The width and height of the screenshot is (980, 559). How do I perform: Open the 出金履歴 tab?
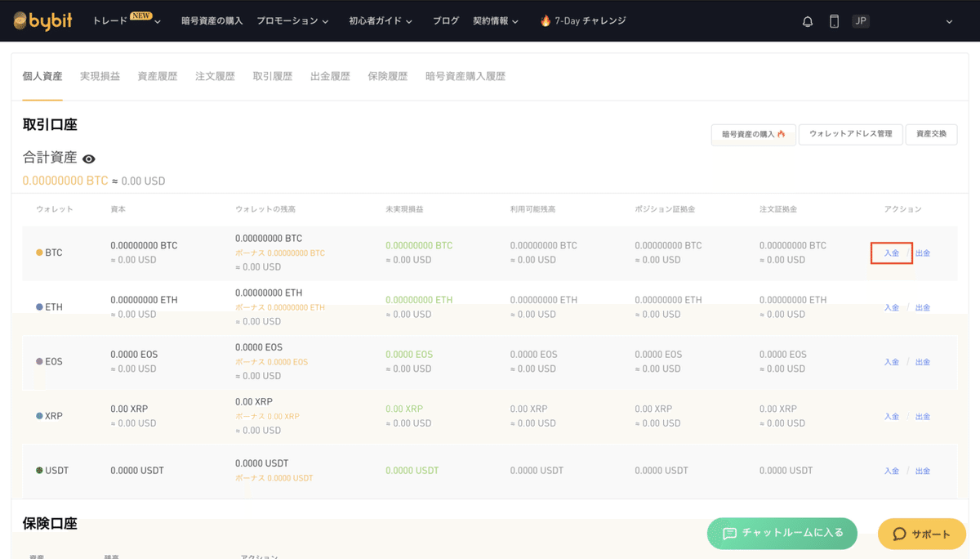[330, 74]
